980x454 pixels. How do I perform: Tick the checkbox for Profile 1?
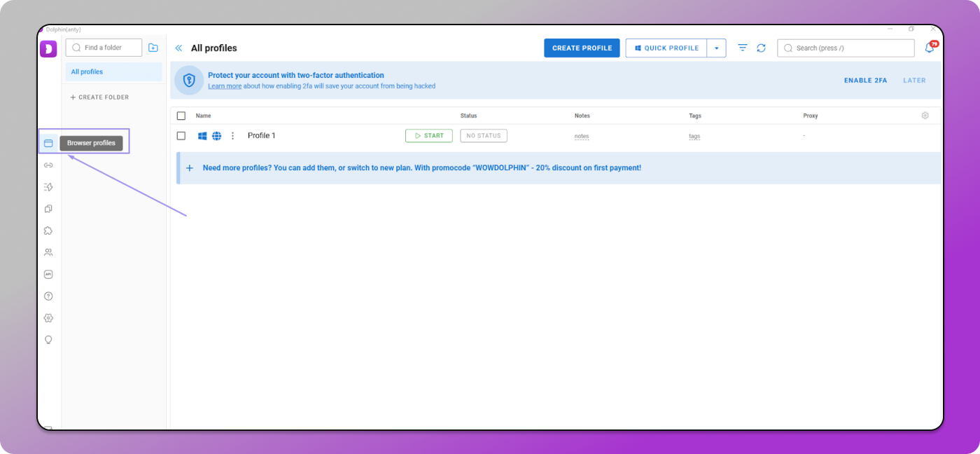coord(181,135)
